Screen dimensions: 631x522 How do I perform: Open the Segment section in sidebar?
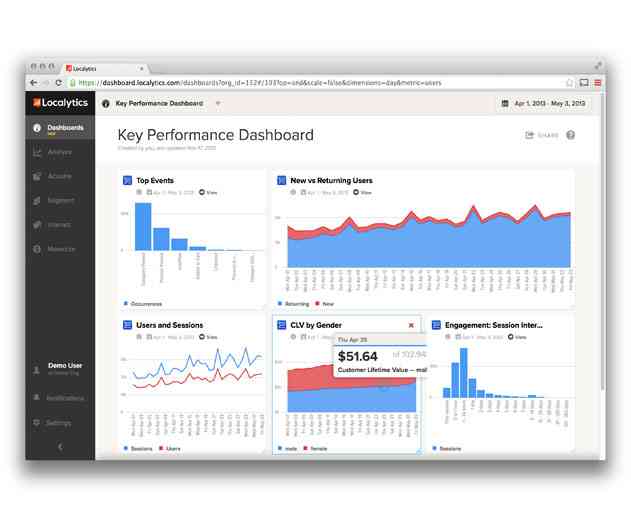point(60,200)
